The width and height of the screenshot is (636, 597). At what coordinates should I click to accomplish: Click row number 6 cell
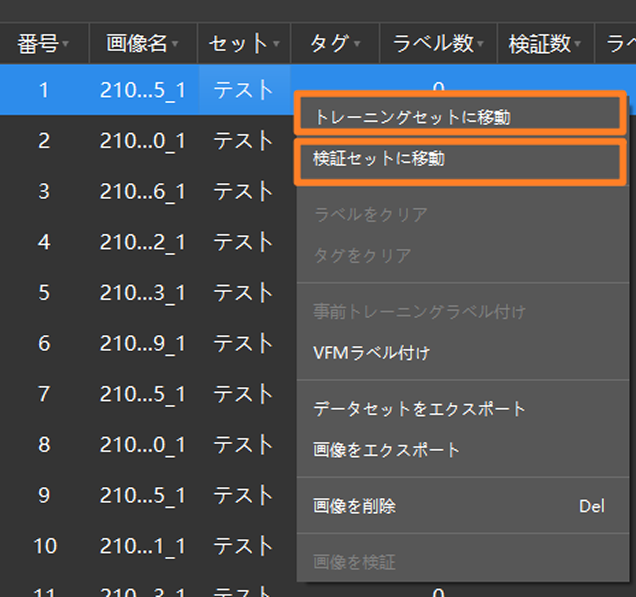(44, 344)
